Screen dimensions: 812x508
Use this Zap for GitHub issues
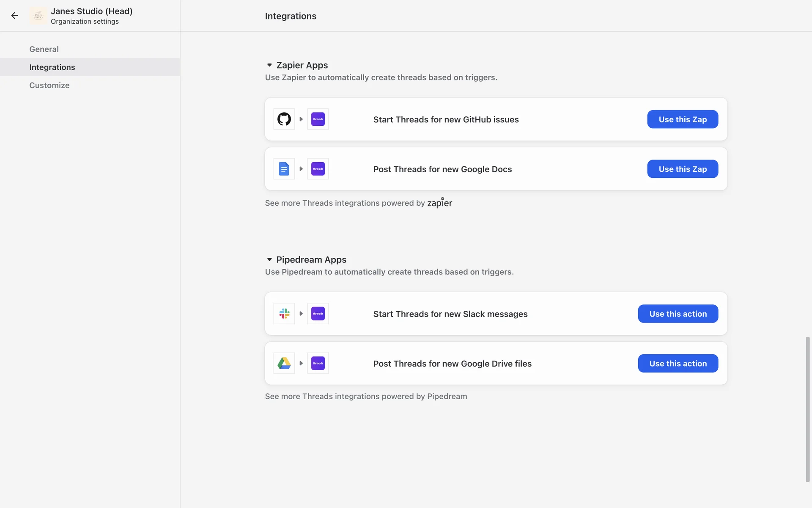coord(682,119)
